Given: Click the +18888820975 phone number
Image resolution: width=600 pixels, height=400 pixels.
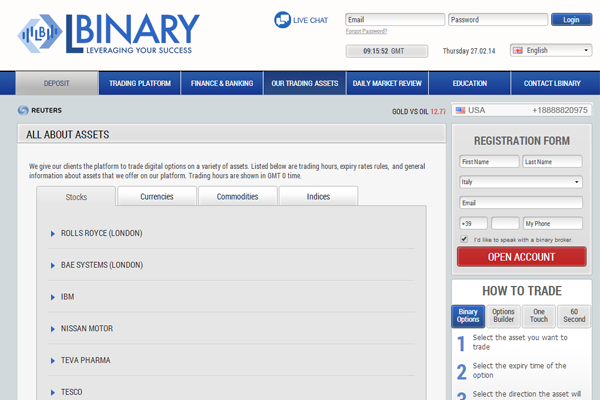Looking at the screenshot, I should 560,110.
